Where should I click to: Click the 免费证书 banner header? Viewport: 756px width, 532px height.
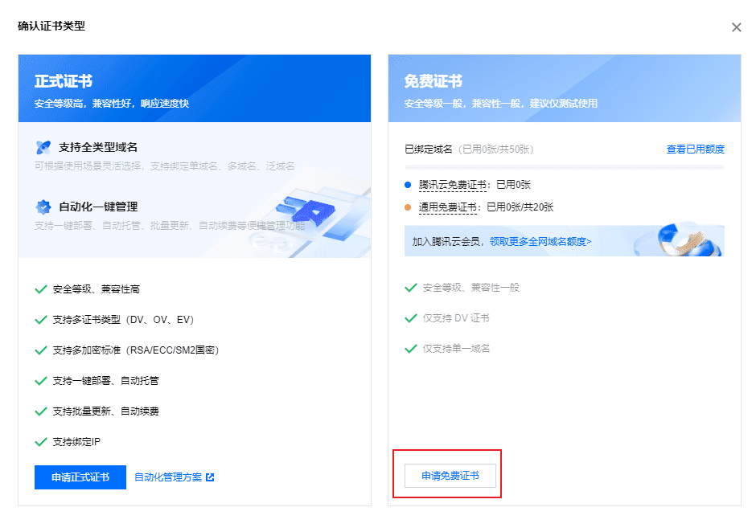point(564,88)
